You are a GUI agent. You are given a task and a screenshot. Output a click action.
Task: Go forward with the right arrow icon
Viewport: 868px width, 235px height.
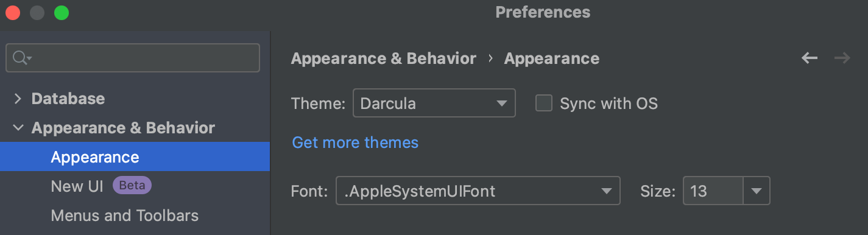point(842,58)
